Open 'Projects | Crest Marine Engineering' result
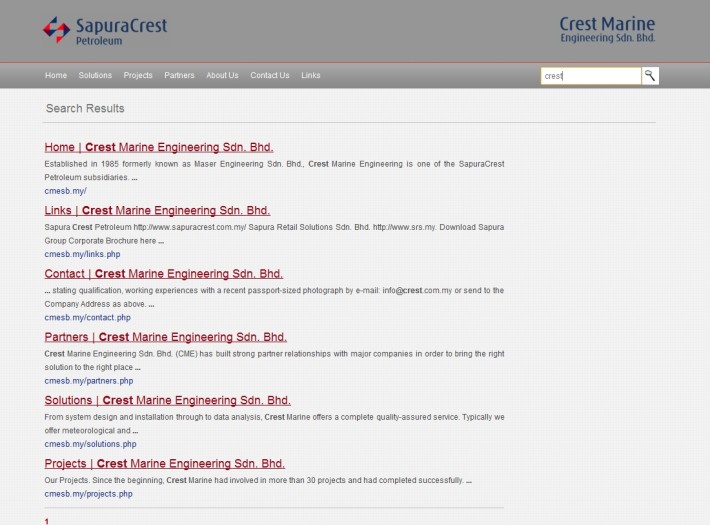Image resolution: width=710 pixels, height=525 pixels. (x=165, y=464)
